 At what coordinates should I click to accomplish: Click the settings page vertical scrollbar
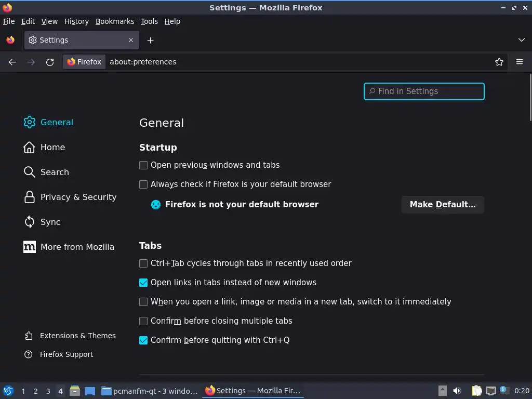(530, 98)
